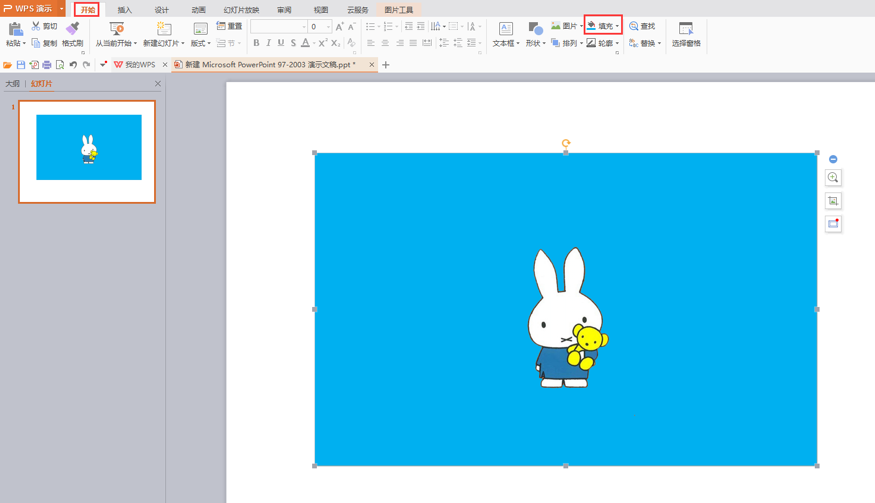Select slide 1 thumbnail
875x503 pixels.
click(x=87, y=152)
